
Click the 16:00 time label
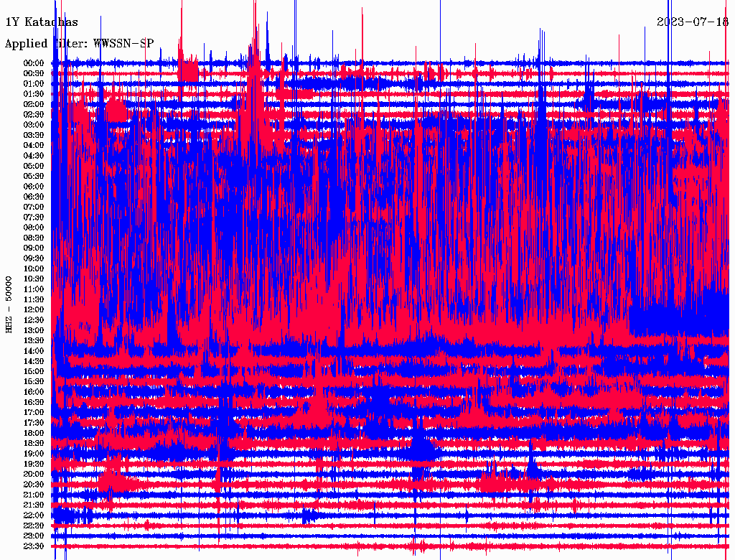[34, 392]
